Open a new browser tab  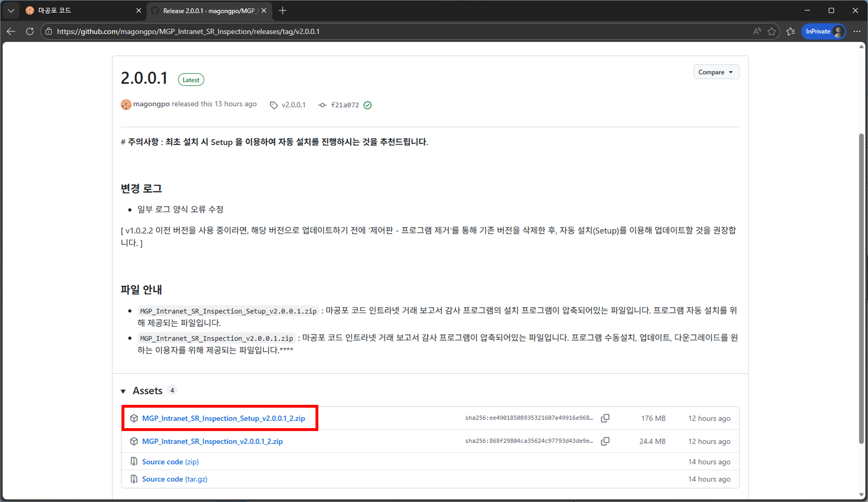click(282, 10)
